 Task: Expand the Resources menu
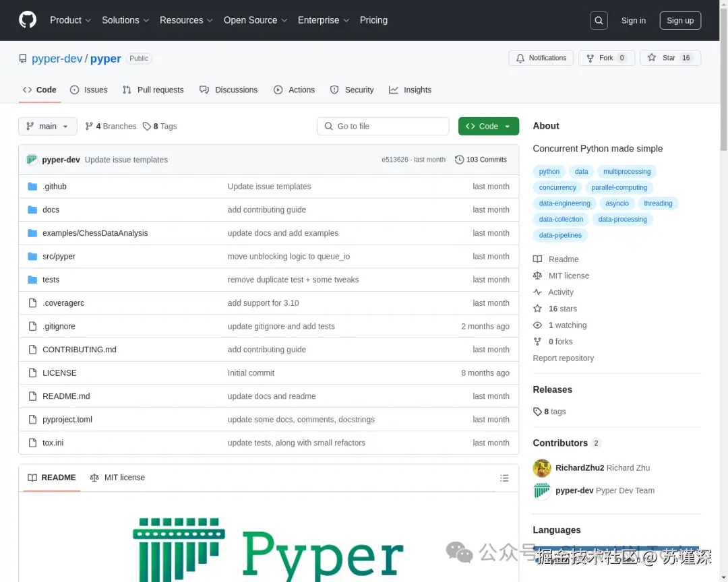pyautogui.click(x=186, y=20)
